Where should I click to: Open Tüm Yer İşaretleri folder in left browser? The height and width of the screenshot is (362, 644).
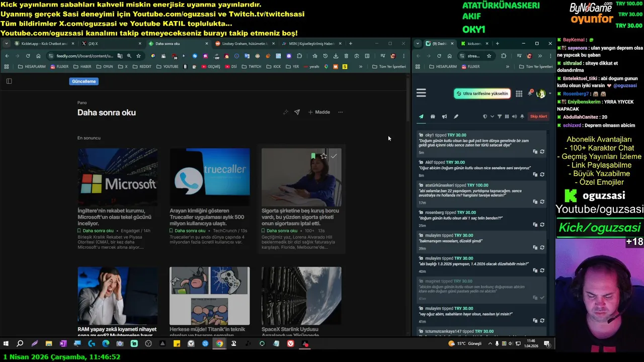[389, 66]
